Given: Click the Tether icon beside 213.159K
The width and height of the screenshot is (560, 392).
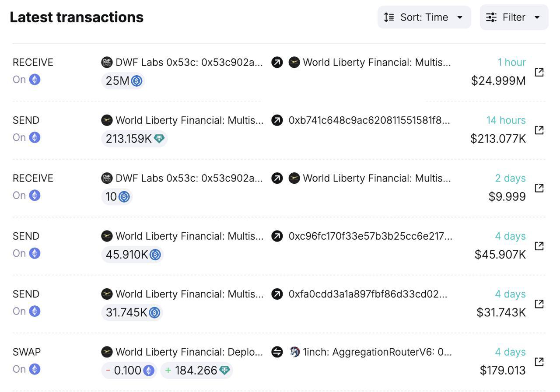Looking at the screenshot, I should [159, 139].
